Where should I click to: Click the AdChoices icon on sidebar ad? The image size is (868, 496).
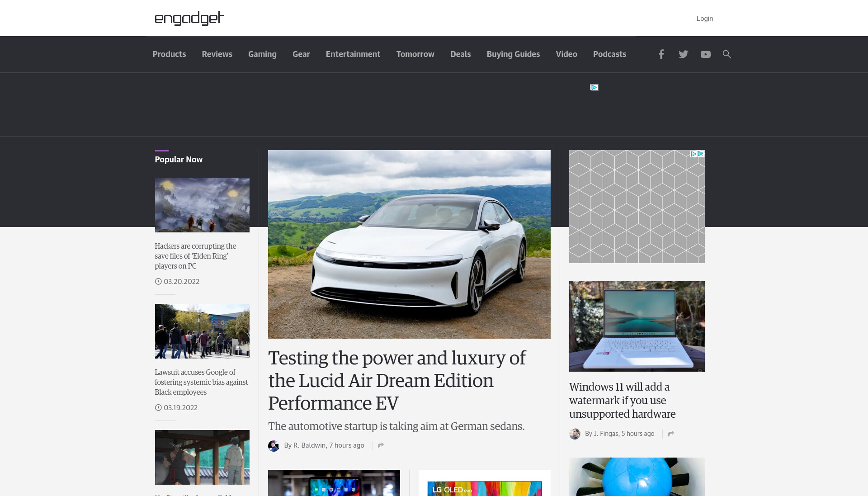point(697,154)
